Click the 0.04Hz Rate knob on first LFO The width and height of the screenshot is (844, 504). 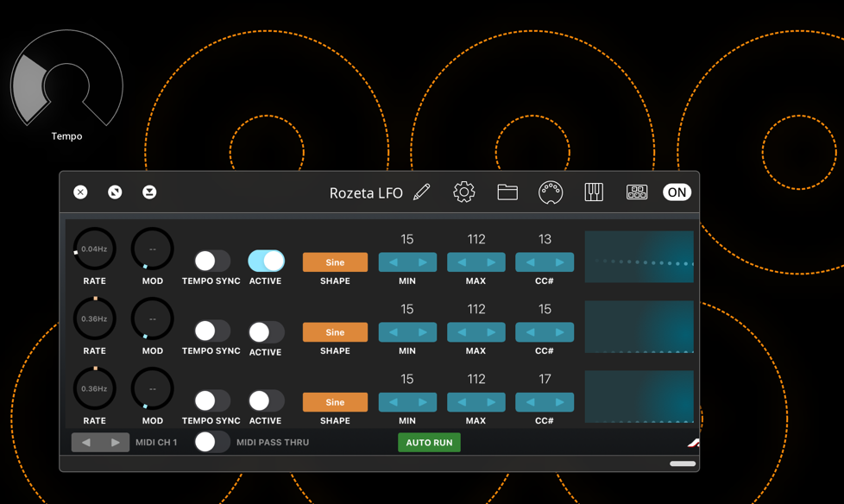point(94,249)
